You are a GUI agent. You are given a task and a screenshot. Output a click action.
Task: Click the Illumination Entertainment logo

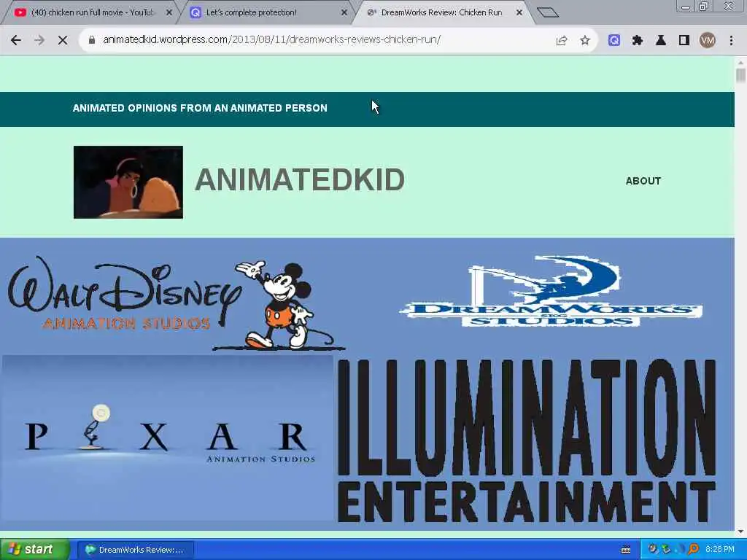(527, 440)
